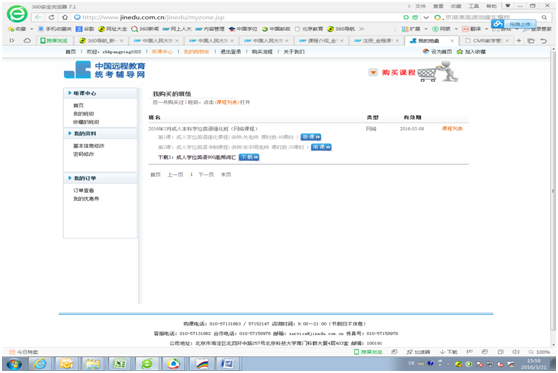Open the 文件 menu

(x=420, y=6)
